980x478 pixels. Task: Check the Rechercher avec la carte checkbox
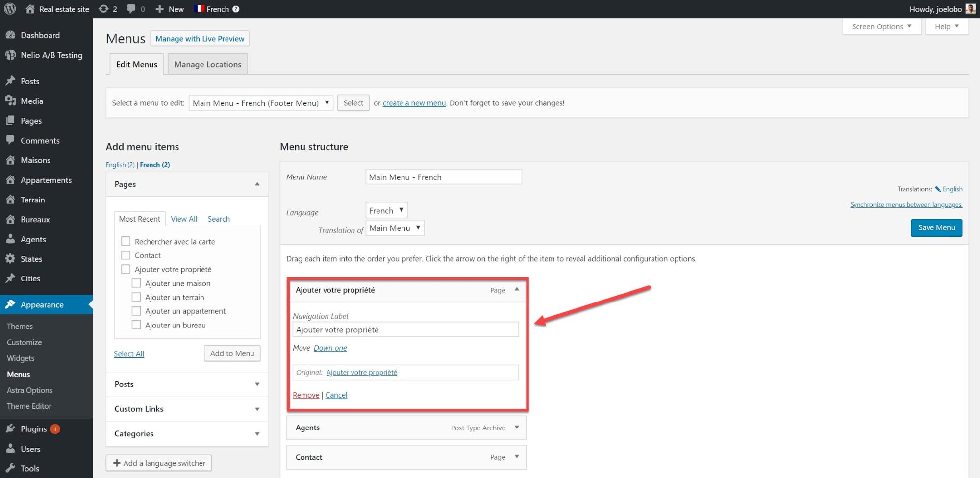(x=126, y=241)
